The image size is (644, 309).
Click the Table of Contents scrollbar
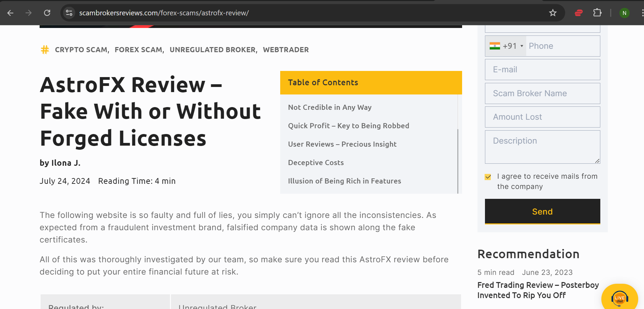tap(458, 161)
